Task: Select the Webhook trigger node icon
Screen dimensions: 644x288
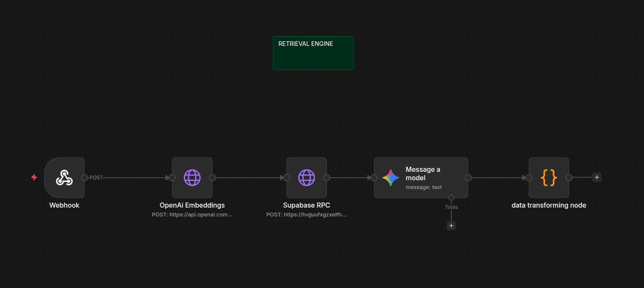Action: (64, 178)
